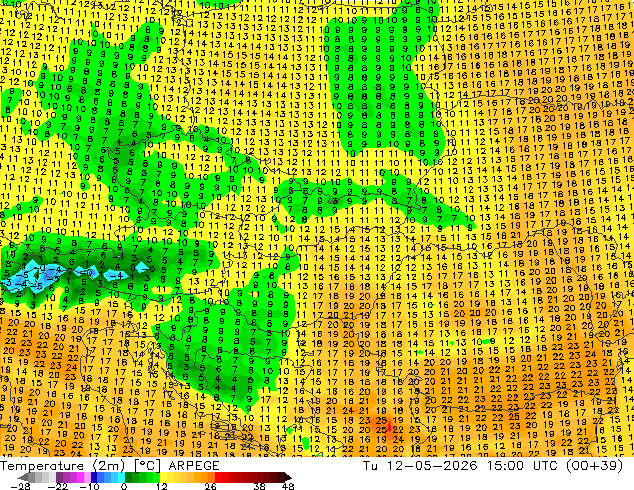Click the 'Temperature (2m) [°C] ARPEGE' title
This screenshot has width=634, height=490.
[x=110, y=465]
